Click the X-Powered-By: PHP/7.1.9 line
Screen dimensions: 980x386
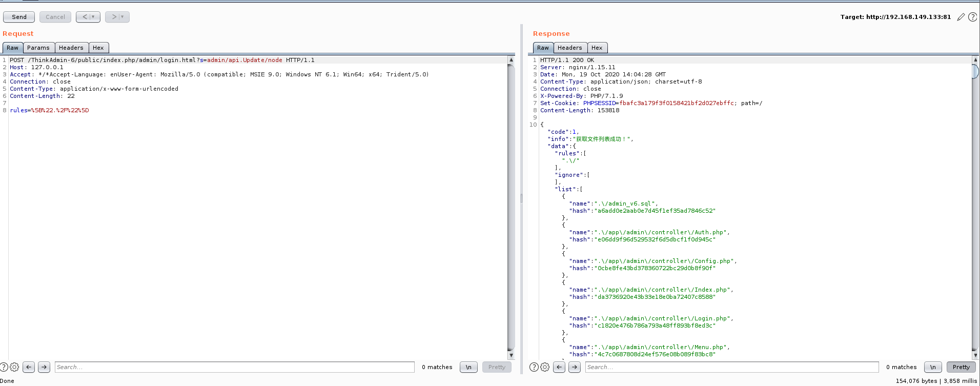[582, 96]
